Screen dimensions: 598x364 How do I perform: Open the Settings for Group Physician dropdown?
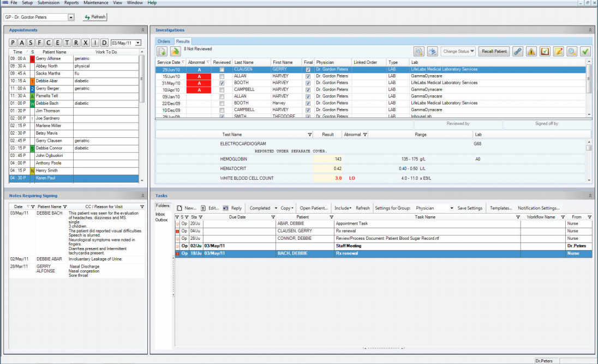452,208
